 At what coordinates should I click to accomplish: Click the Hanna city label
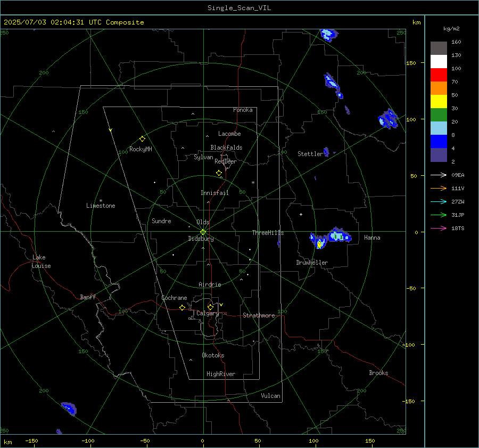pos(372,238)
